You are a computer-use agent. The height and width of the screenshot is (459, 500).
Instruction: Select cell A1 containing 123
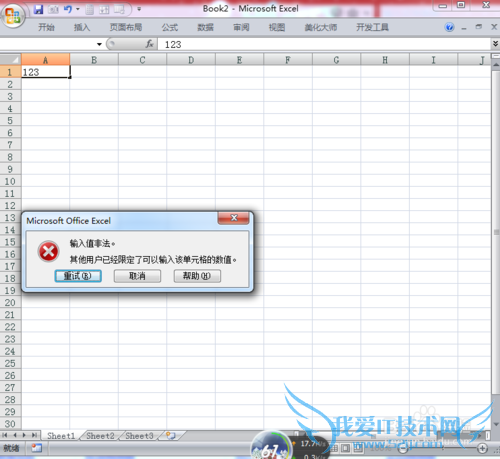coord(46,72)
